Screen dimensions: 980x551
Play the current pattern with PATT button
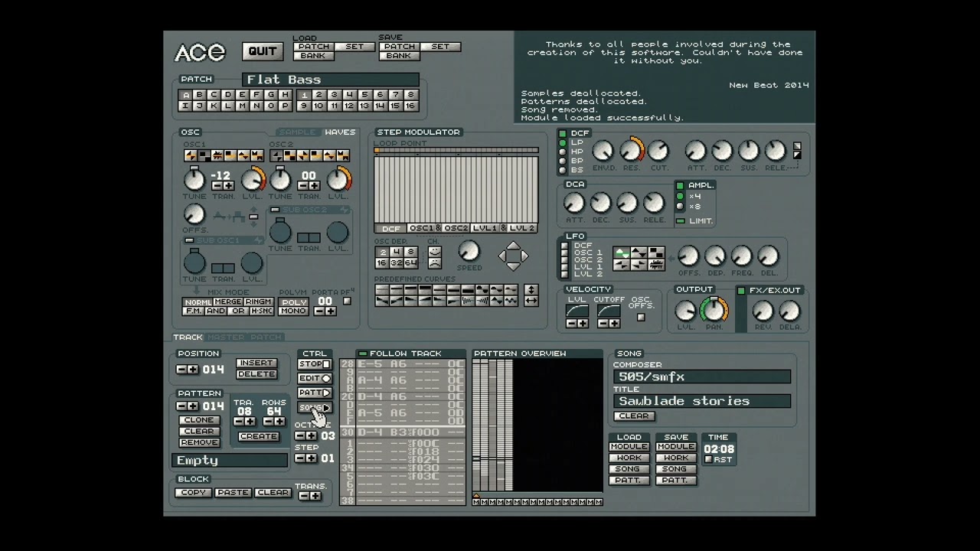[315, 393]
